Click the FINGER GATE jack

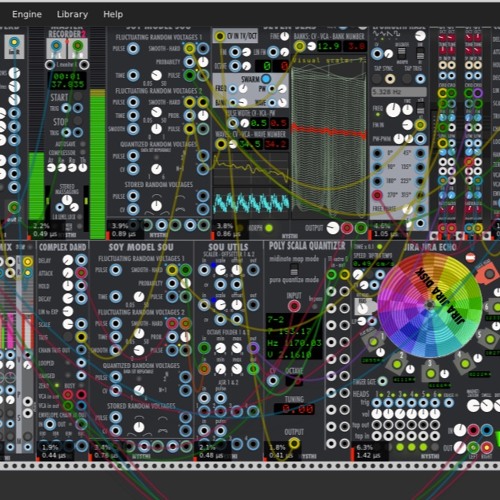[382, 381]
